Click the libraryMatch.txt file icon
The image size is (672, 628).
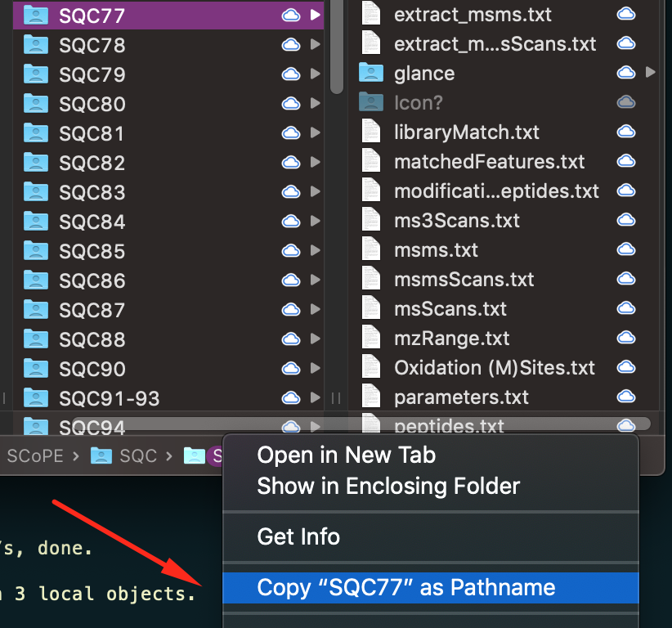point(371,132)
